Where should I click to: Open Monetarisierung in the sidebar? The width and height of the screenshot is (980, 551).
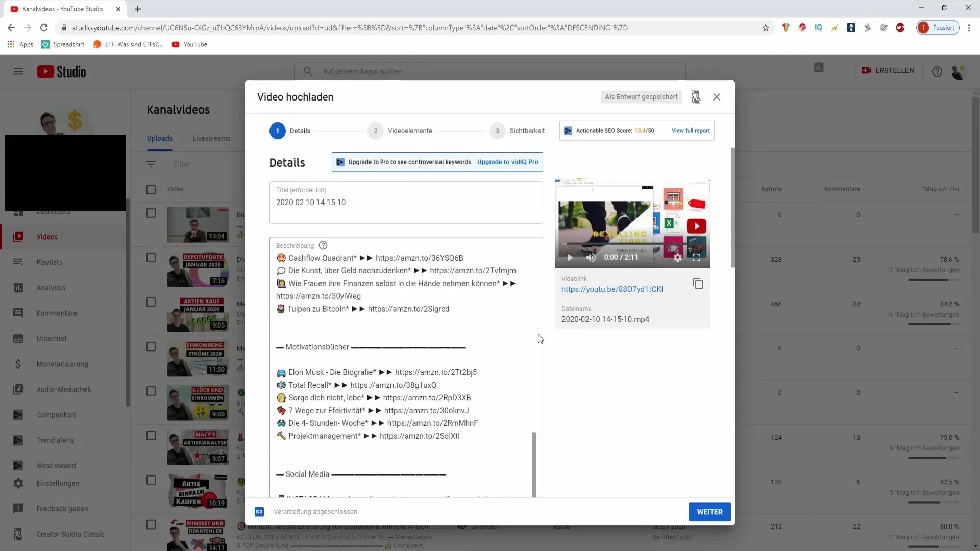62,364
